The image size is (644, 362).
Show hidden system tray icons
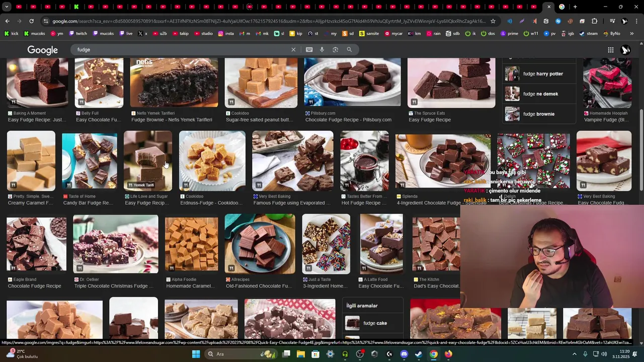575,354
